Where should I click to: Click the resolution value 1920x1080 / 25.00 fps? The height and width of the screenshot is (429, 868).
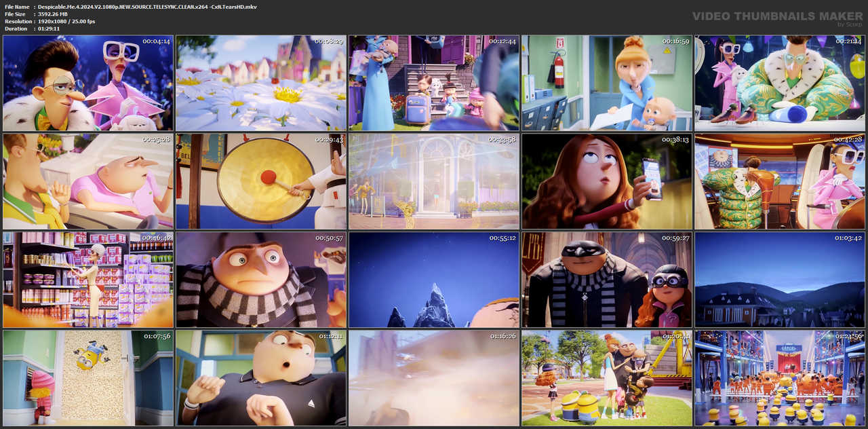66,21
